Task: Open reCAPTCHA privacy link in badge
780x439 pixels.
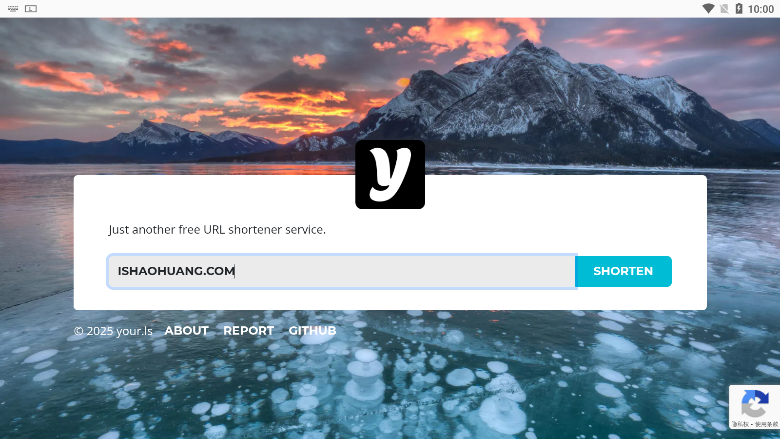Action: point(740,424)
